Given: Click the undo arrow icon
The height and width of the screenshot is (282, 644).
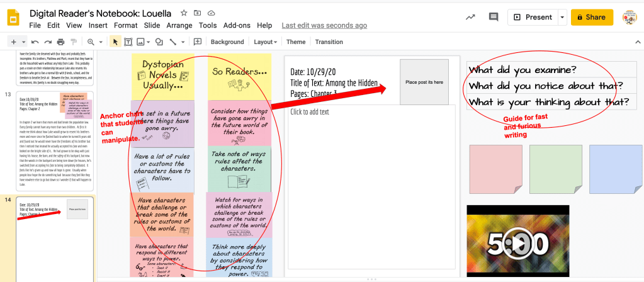Looking at the screenshot, I should point(35,42).
